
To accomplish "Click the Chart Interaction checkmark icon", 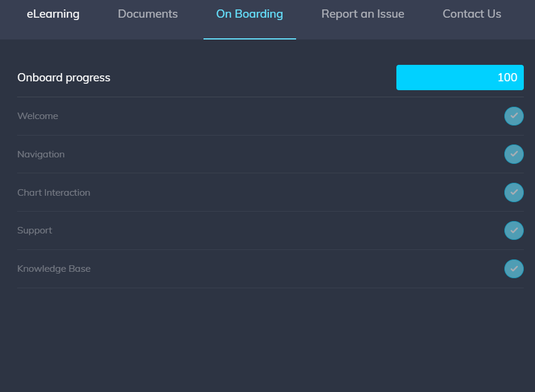I will point(514,193).
